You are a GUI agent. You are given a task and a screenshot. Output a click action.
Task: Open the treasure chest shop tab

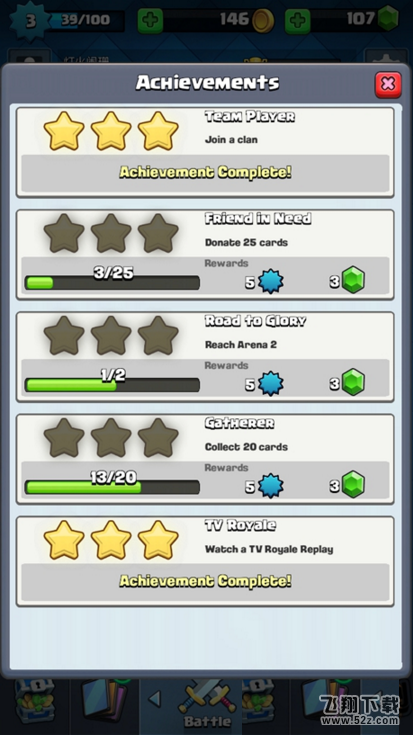pyautogui.click(x=34, y=703)
